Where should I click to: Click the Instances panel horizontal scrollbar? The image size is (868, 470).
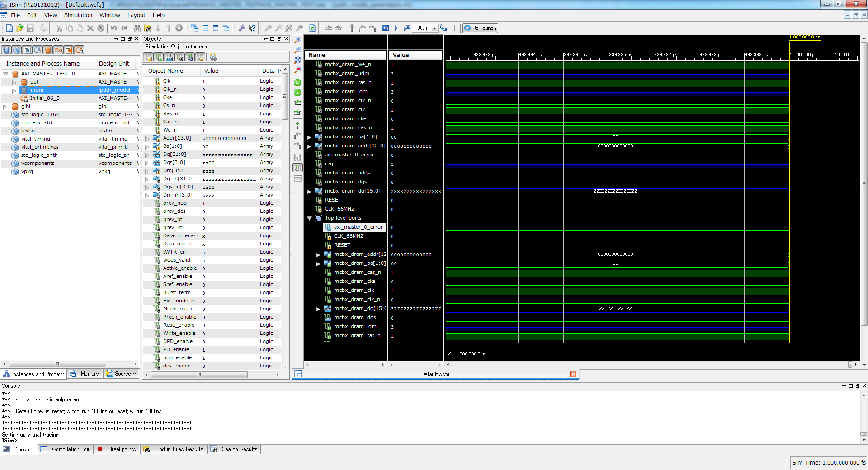pyautogui.click(x=57, y=364)
